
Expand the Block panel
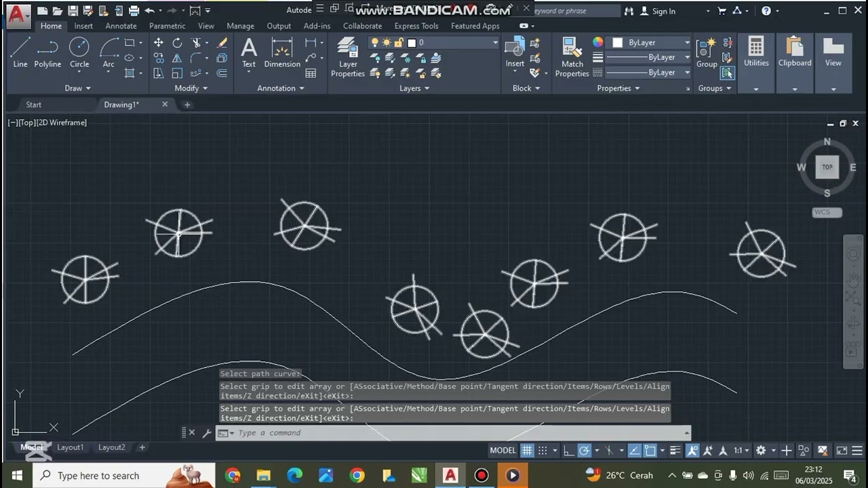click(526, 88)
